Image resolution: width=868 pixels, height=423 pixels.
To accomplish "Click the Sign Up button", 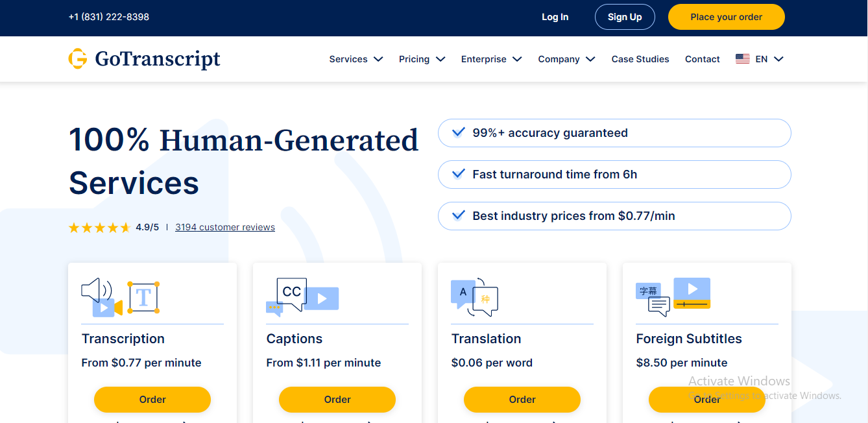I will 625,17.
